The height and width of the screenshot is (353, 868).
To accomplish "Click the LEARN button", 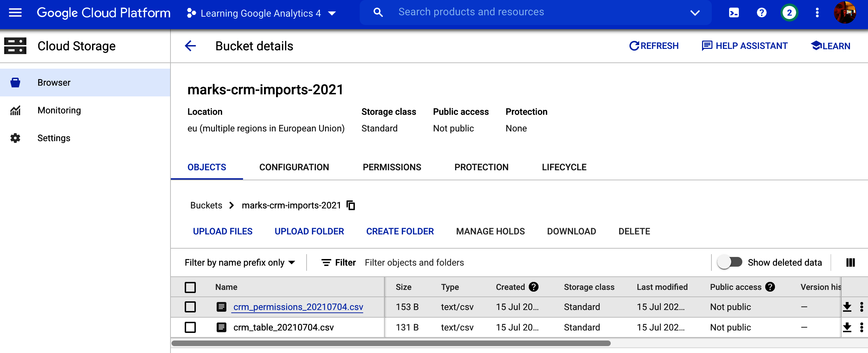I will point(831,46).
